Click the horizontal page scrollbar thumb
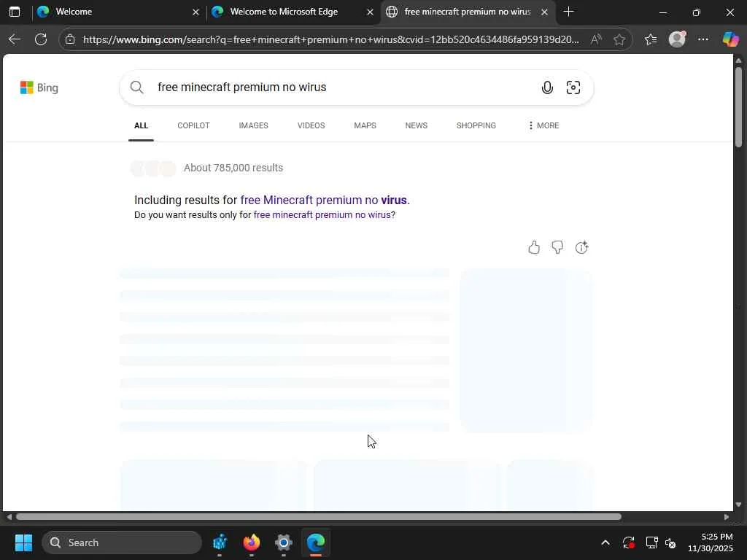 pos(319,517)
